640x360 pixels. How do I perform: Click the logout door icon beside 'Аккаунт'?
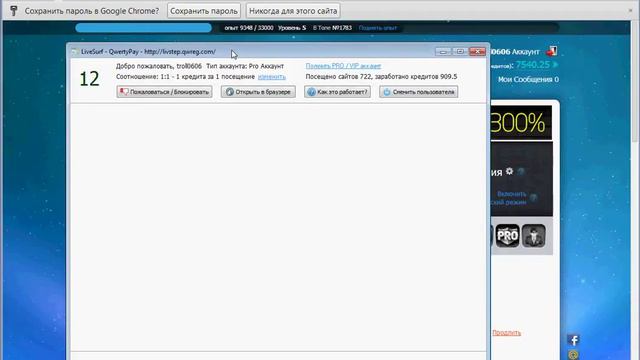551,51
